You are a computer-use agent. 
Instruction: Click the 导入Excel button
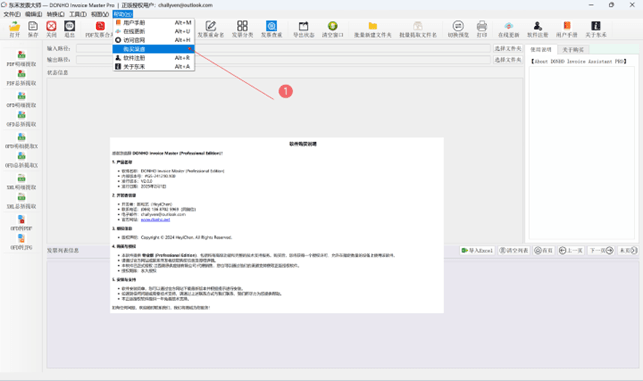pos(477,250)
